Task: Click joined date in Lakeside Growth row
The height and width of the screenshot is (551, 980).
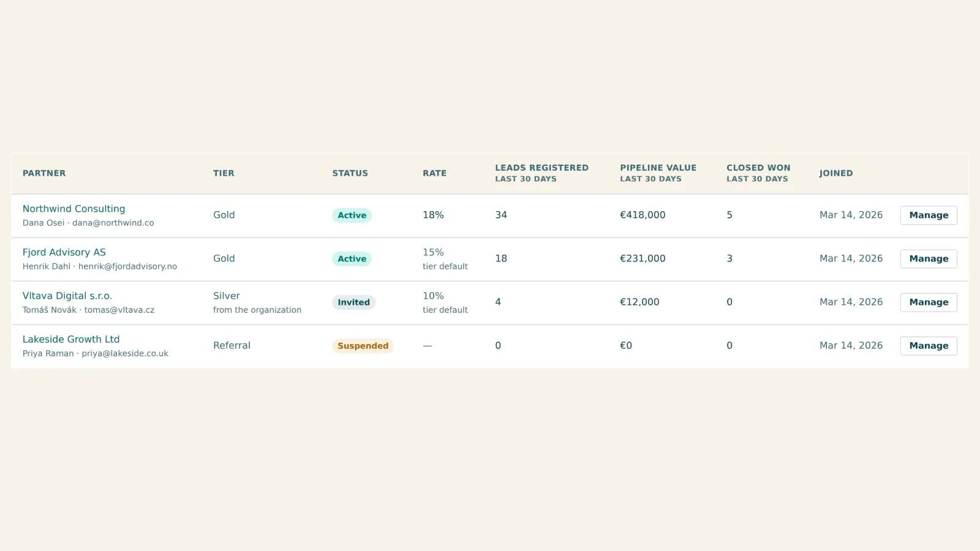Action: (x=851, y=345)
